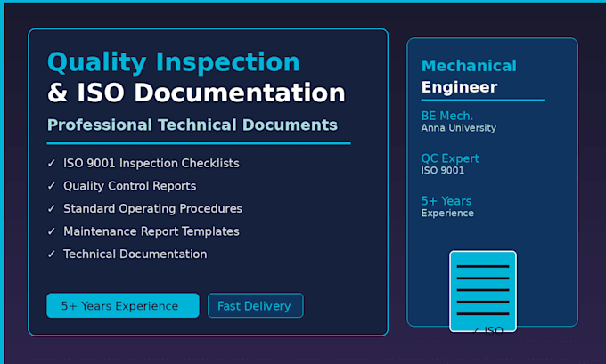Viewport: 606px width, 364px height.
Task: Click 'Standard Operating Procedures' list item
Action: (152, 209)
